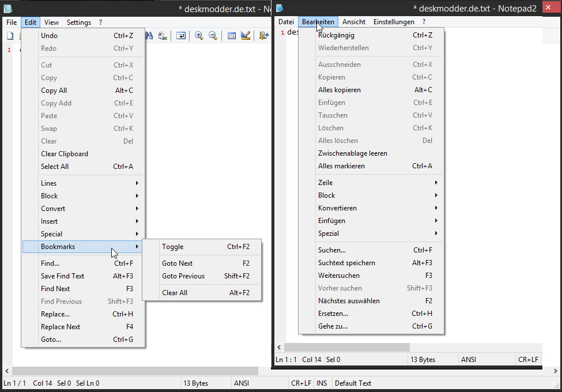
Task: Expand the Zeile submenu
Action: [371, 182]
